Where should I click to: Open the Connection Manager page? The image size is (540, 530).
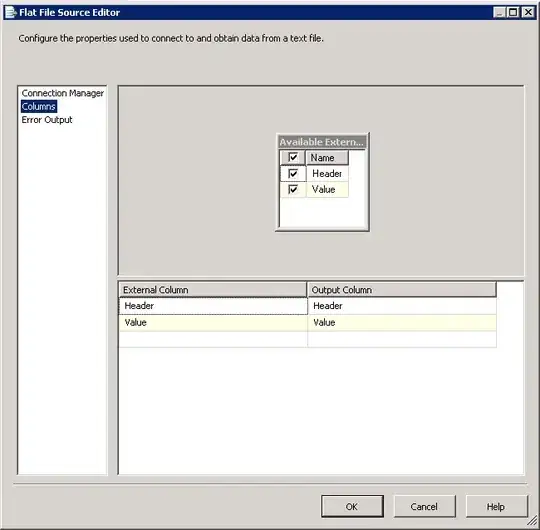tap(62, 93)
